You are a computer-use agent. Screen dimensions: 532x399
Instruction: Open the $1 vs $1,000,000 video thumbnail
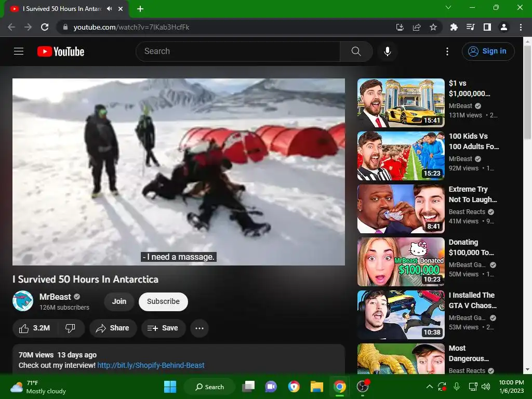click(401, 103)
